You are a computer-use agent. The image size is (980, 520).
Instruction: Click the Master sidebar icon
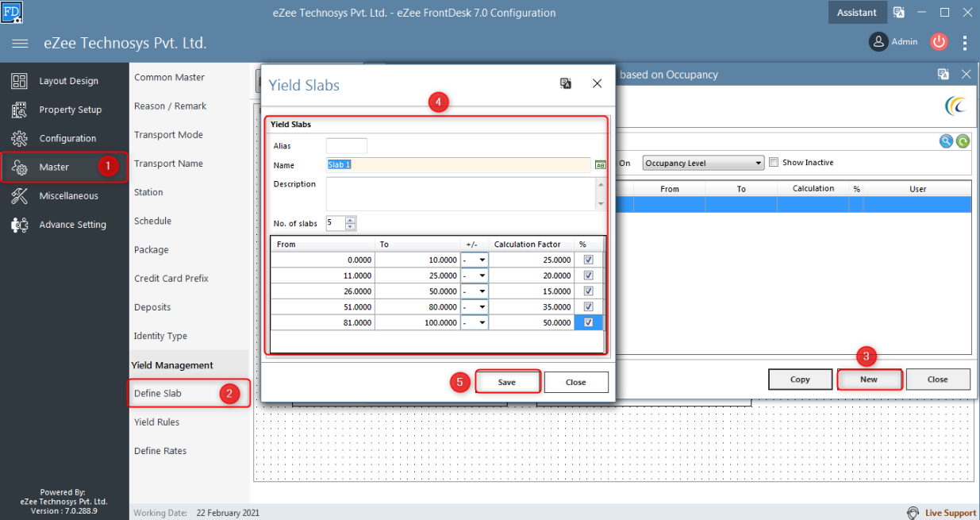[x=20, y=167]
